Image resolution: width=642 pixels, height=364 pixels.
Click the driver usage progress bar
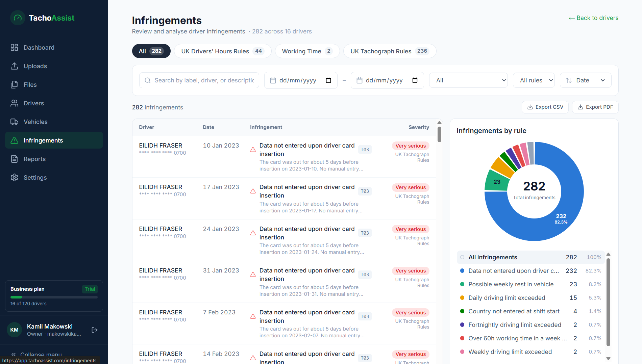tap(54, 297)
